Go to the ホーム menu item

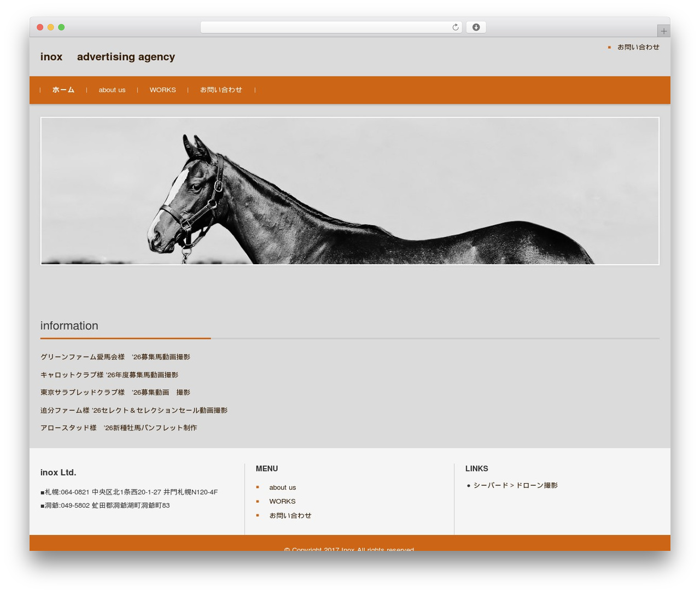[63, 90]
